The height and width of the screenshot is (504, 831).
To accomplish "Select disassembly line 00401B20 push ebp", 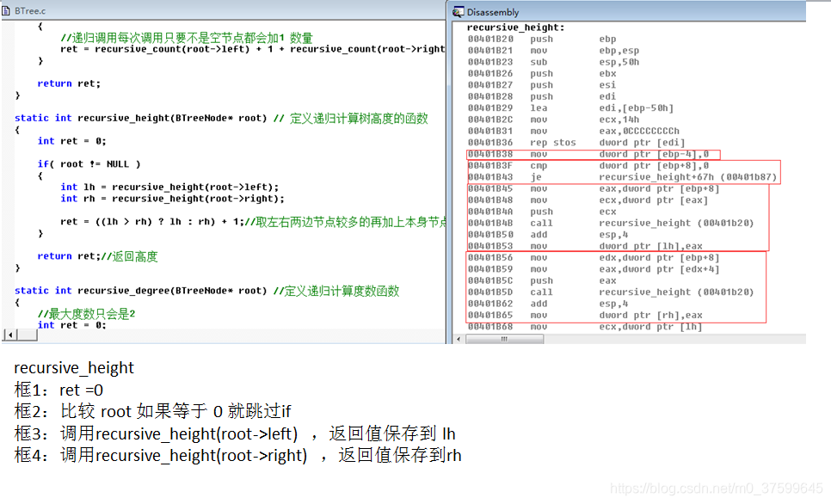I will tap(542, 40).
